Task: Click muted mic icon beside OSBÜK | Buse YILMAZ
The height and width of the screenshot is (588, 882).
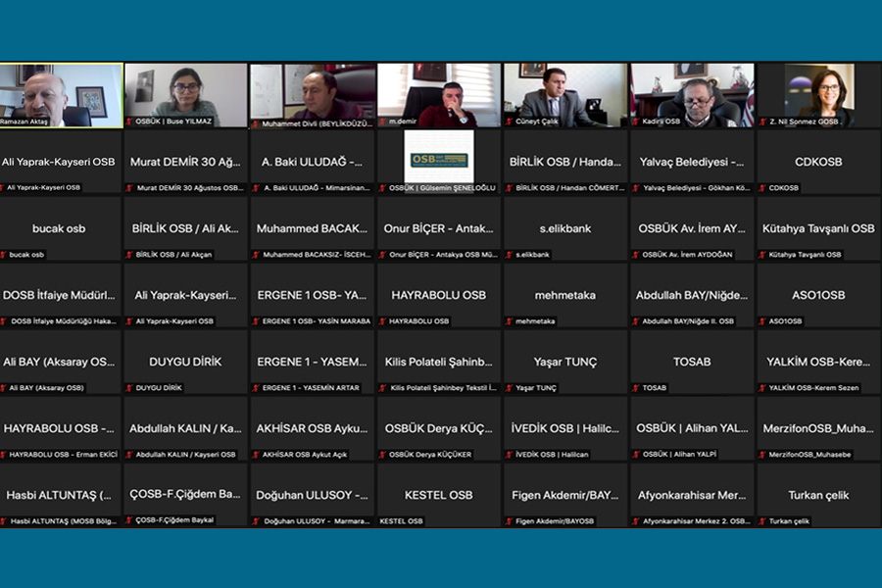Action: tap(129, 121)
